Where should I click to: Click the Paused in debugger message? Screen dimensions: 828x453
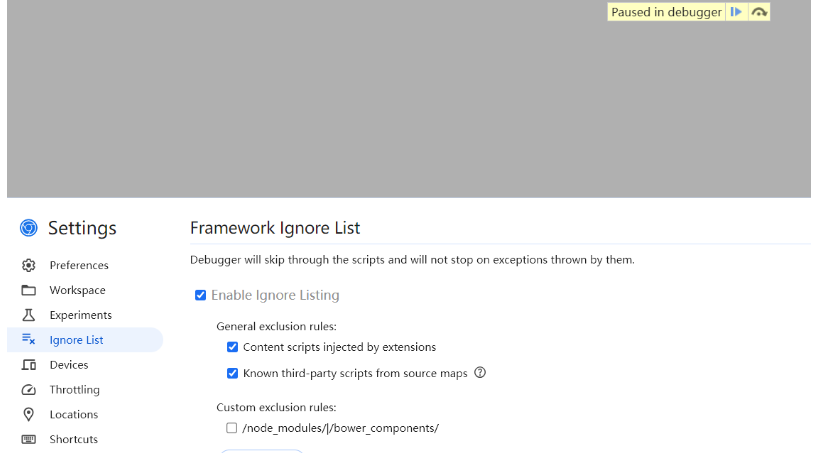click(666, 12)
